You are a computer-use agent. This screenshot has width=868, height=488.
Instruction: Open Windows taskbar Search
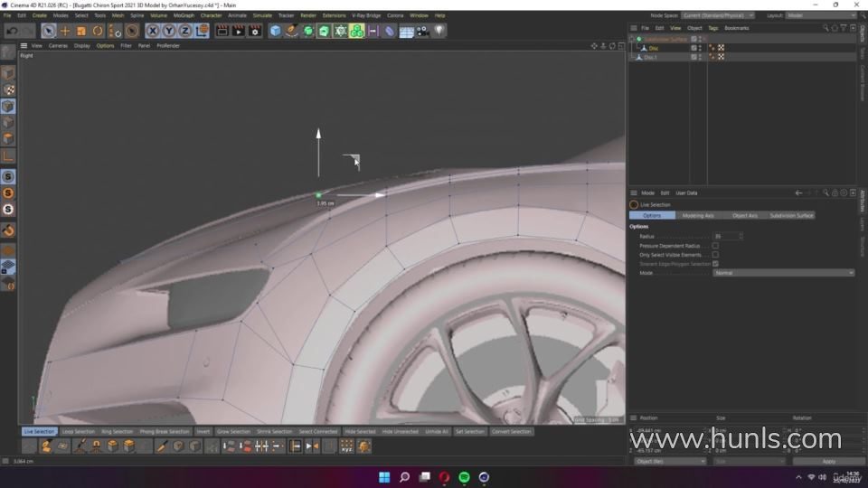click(x=405, y=477)
